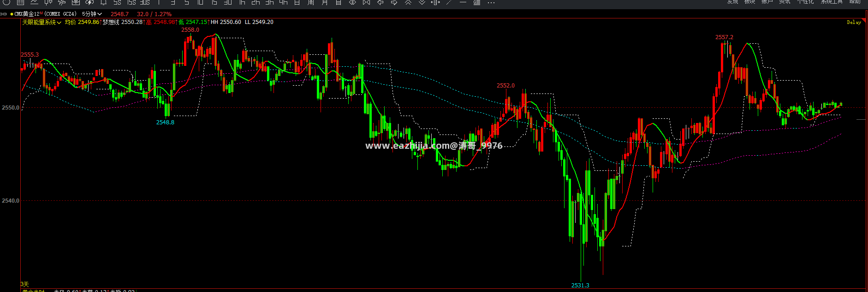The image size is (868, 292).
Task: Select the horizontal line drawing tool
Action: click(x=463, y=2)
